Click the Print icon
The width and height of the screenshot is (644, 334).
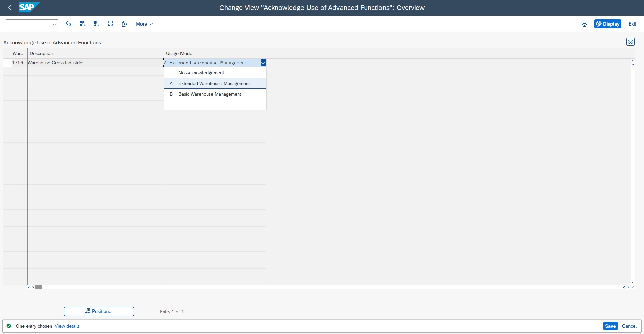tap(584, 24)
